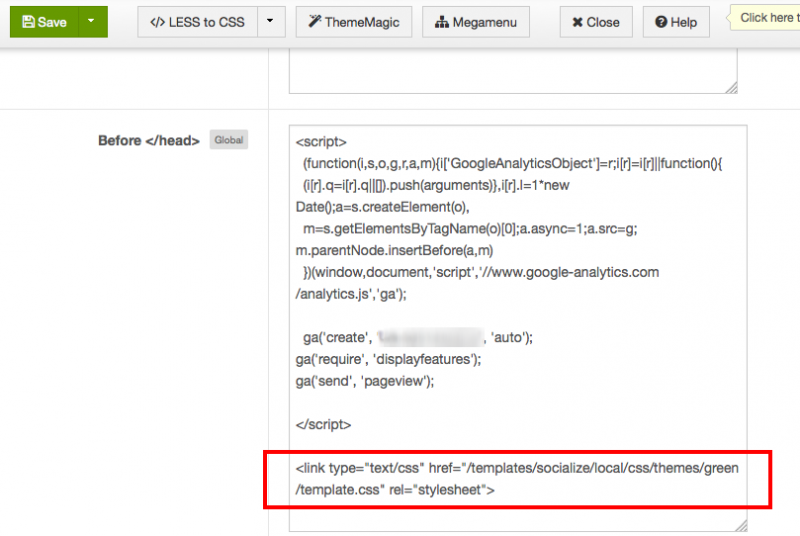The width and height of the screenshot is (800, 536).
Task: Click the Global badge beside Before </head>
Action: coord(229,140)
